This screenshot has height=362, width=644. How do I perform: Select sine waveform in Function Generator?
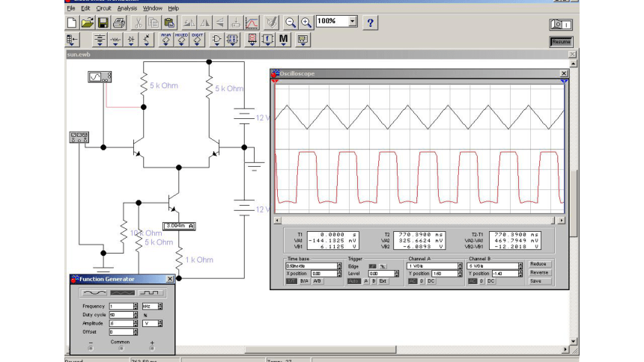94,292
